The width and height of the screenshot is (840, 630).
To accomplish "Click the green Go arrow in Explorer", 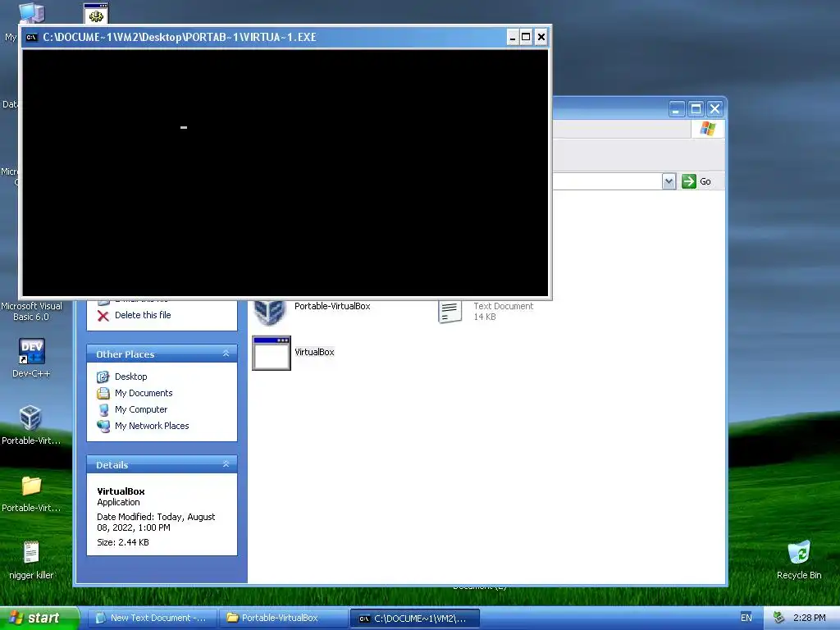I will pos(688,181).
